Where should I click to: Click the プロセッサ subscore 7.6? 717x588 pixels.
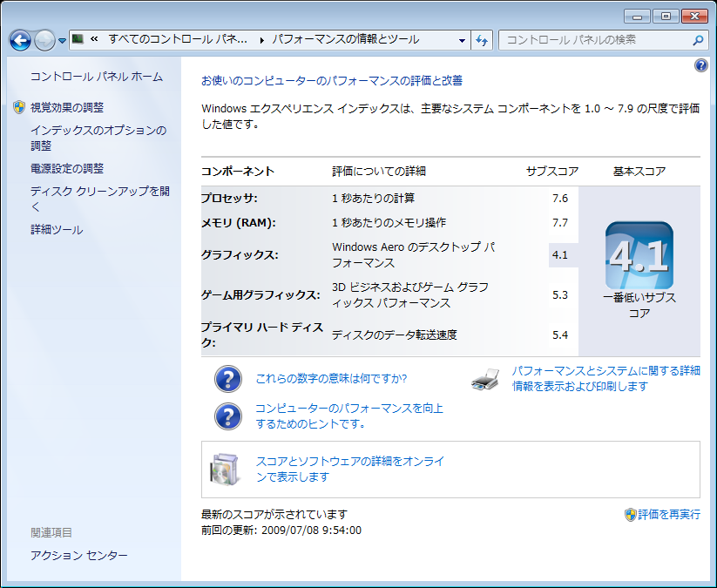click(559, 199)
